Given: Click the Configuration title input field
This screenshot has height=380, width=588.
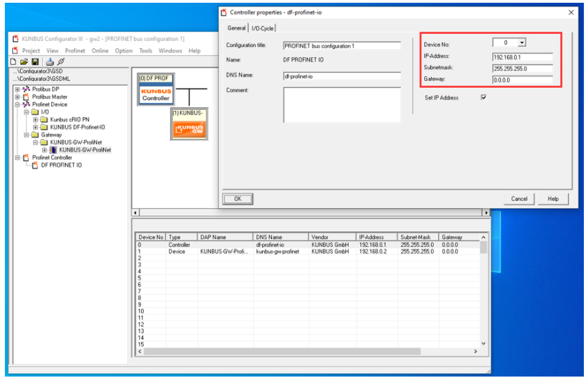Looking at the screenshot, I should tap(342, 46).
